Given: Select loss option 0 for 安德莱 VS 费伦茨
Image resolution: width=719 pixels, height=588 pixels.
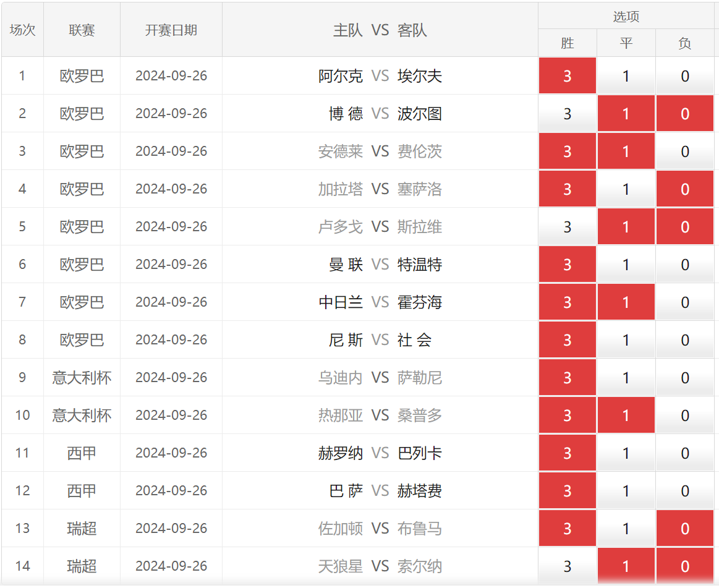Looking at the screenshot, I should click(x=684, y=151).
